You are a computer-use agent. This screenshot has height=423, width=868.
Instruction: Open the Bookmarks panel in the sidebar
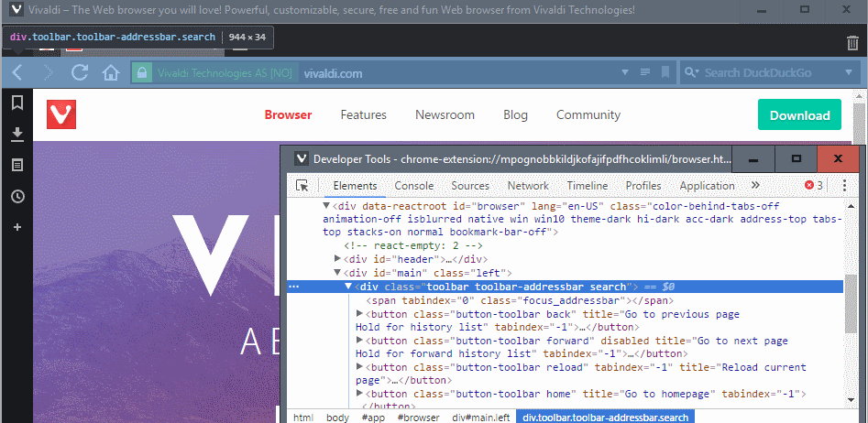(17, 103)
